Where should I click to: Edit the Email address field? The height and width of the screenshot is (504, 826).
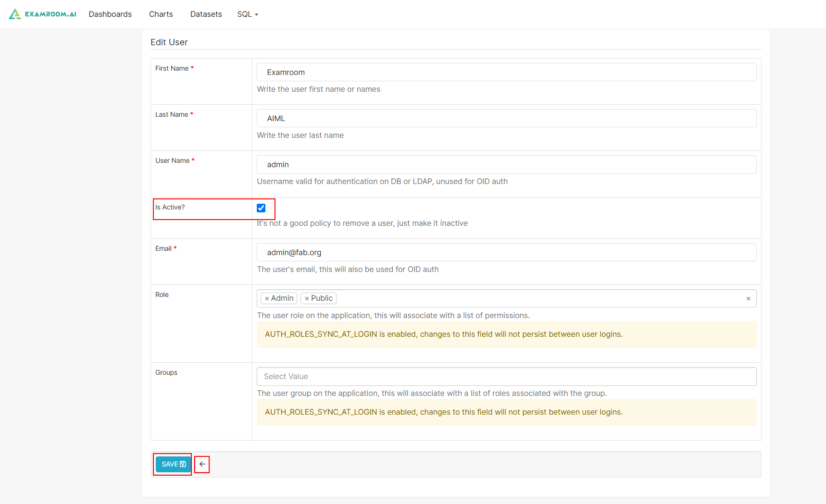pyautogui.click(x=506, y=252)
